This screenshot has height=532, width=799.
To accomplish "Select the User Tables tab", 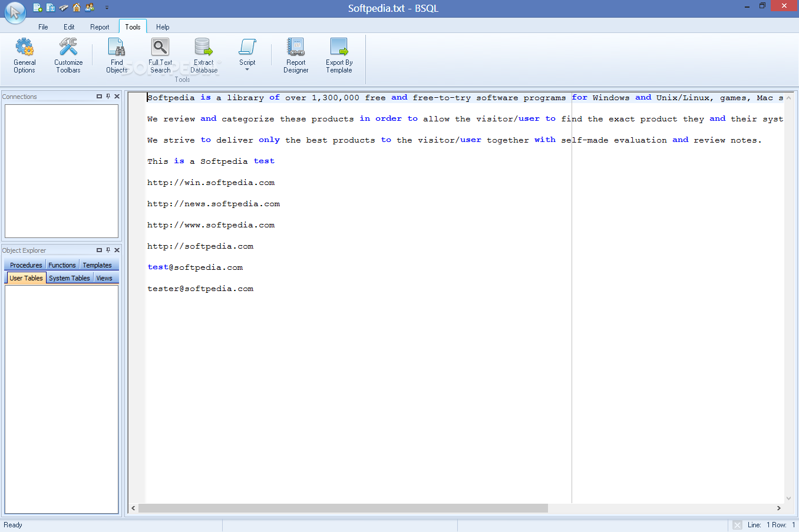I will (26, 278).
